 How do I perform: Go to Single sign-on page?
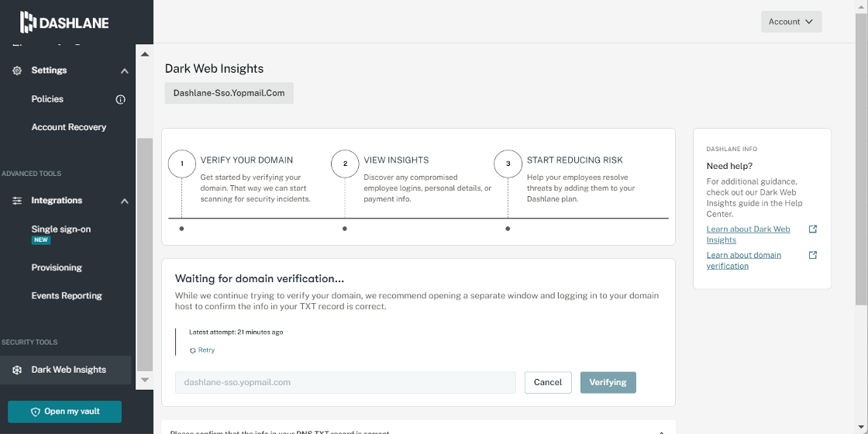(61, 229)
